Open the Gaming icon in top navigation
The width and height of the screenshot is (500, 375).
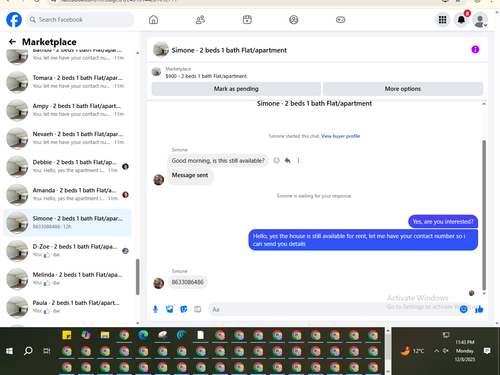coord(340,20)
